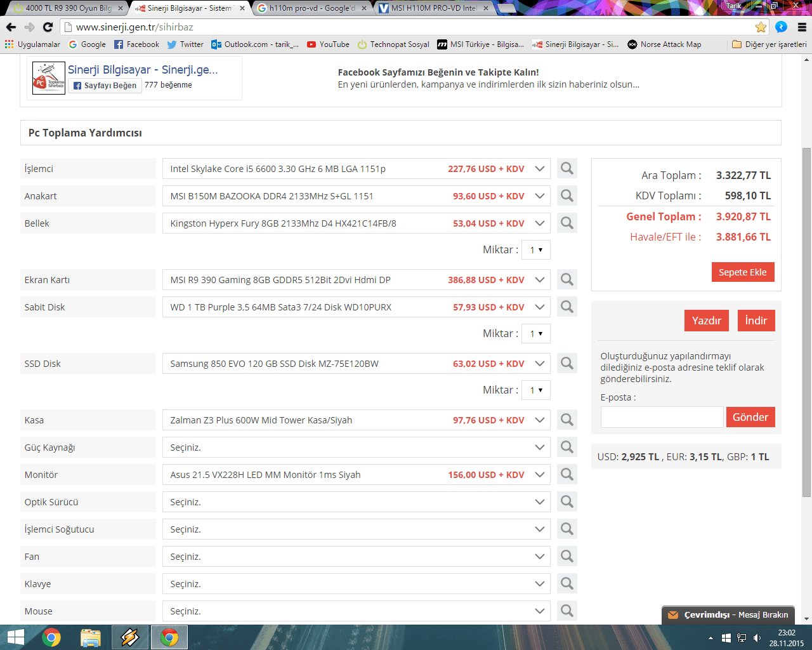Open Diğer yer işaretleri bookmarks folder
The height and width of the screenshot is (650, 812).
[769, 44]
